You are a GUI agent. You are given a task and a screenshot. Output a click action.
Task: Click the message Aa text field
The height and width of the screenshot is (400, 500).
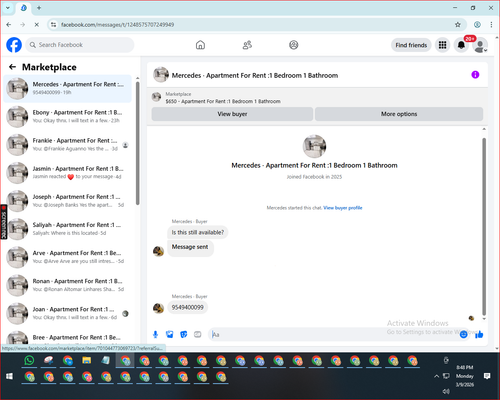pyautogui.click(x=333, y=334)
